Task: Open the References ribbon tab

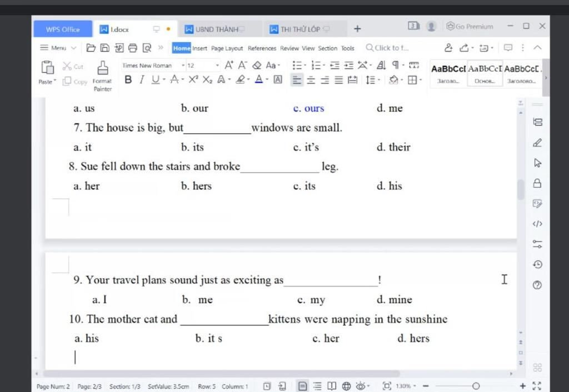Action: 262,48
